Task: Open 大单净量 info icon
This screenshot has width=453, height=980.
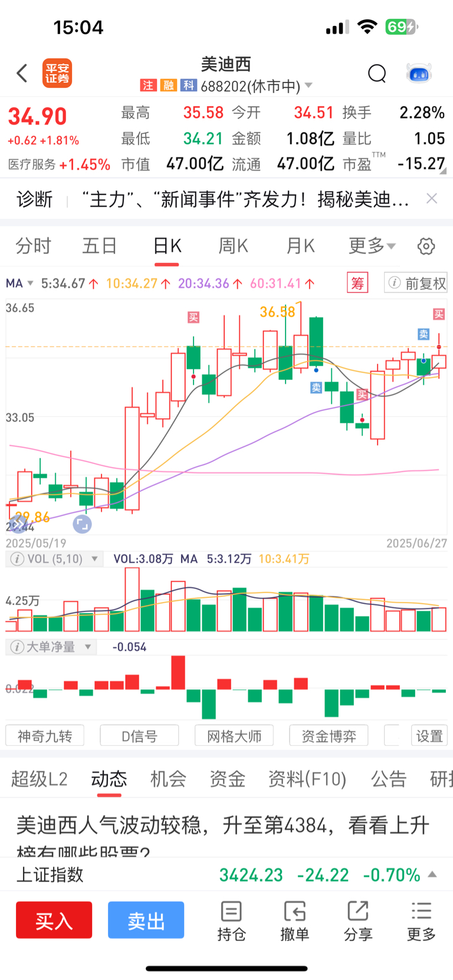Action: tap(17, 647)
